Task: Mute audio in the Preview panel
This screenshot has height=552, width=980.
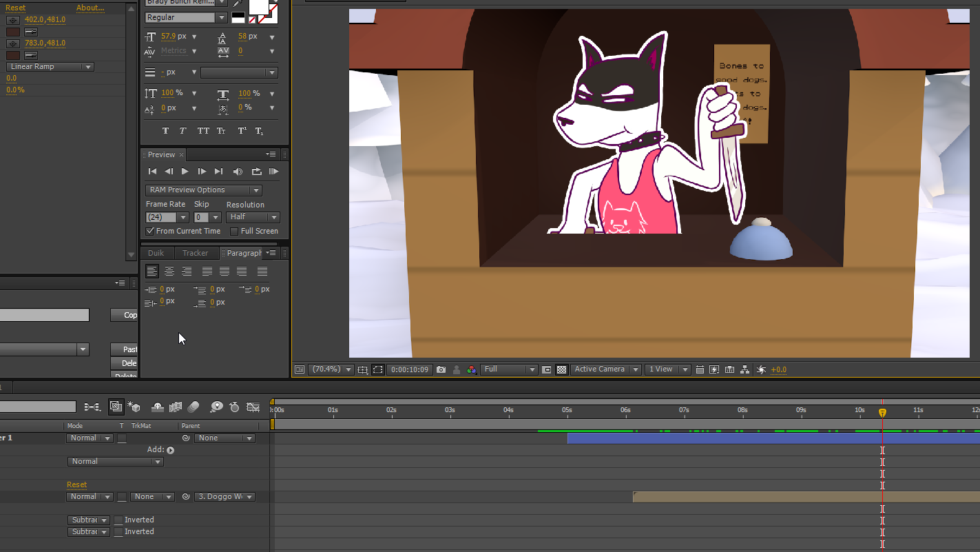Action: click(238, 172)
